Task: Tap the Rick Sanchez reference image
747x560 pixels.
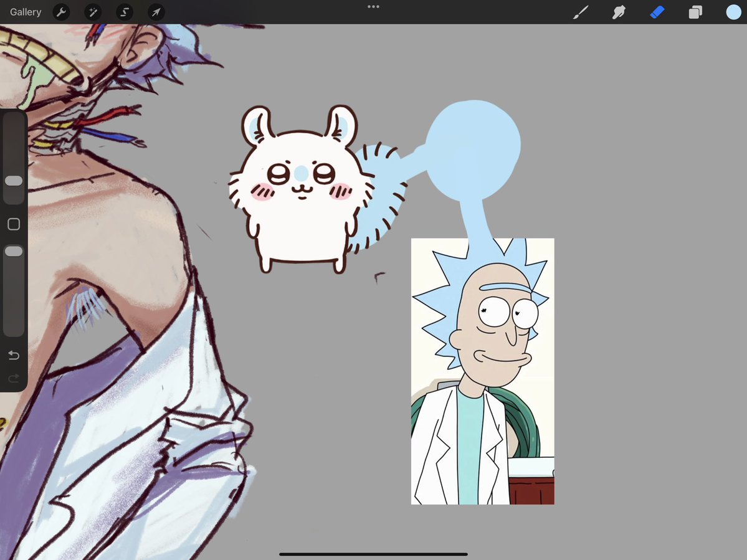Action: (483, 371)
